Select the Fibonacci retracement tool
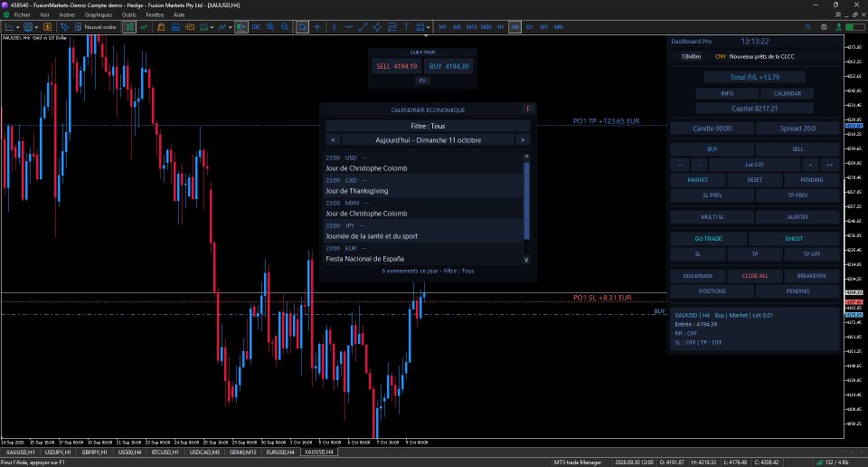 392,26
